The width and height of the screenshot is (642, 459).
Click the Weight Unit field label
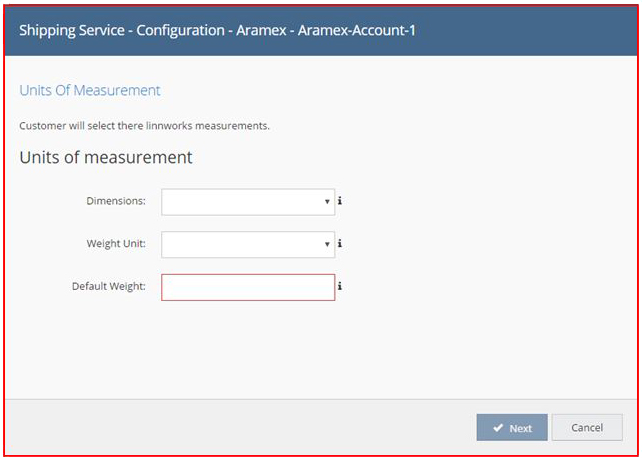point(116,244)
